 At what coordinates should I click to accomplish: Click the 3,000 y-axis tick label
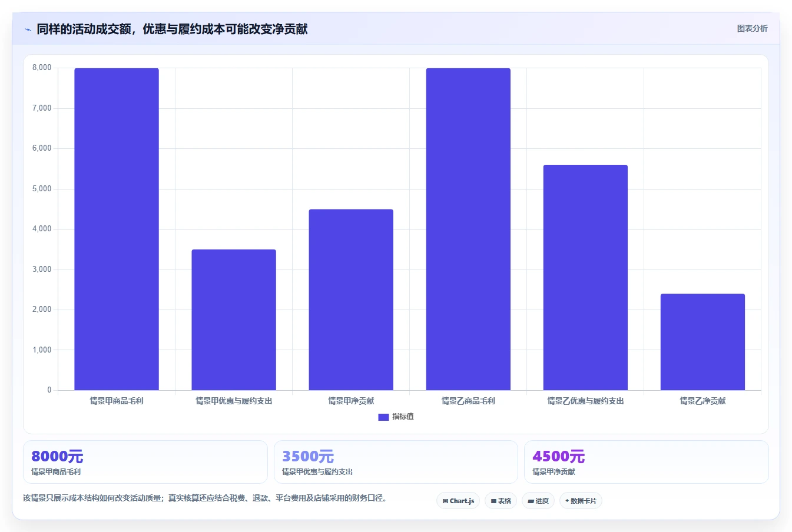(42, 270)
